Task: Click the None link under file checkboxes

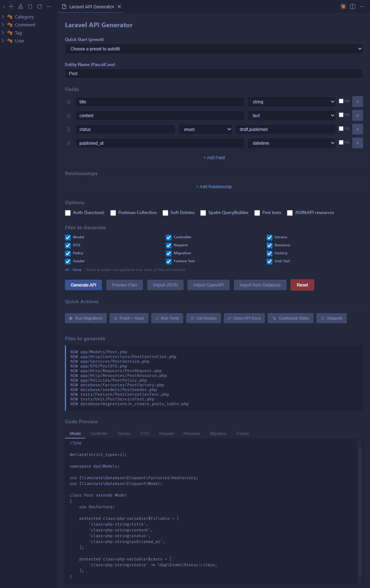Action: click(x=77, y=270)
